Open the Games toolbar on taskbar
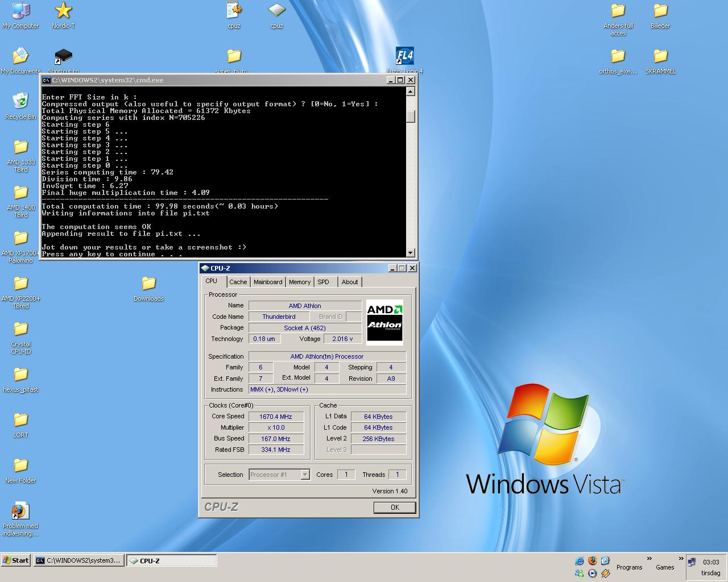The width and height of the screenshot is (728, 582). [x=665, y=567]
